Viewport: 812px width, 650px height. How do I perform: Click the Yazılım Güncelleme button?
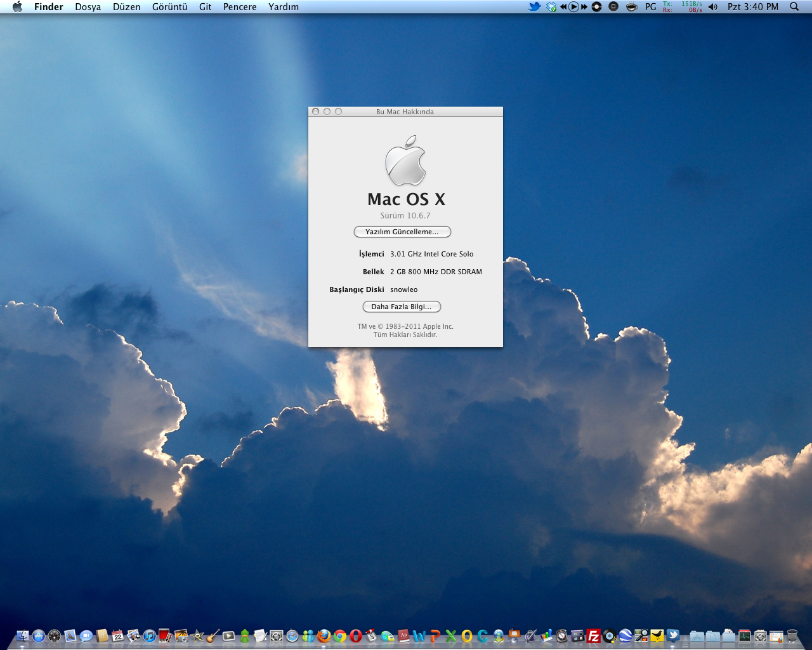(402, 232)
